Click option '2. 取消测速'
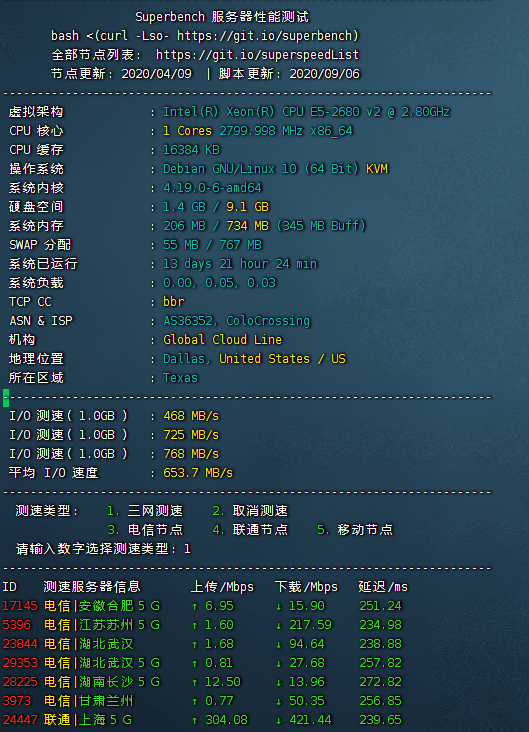529x732 pixels. point(250,511)
